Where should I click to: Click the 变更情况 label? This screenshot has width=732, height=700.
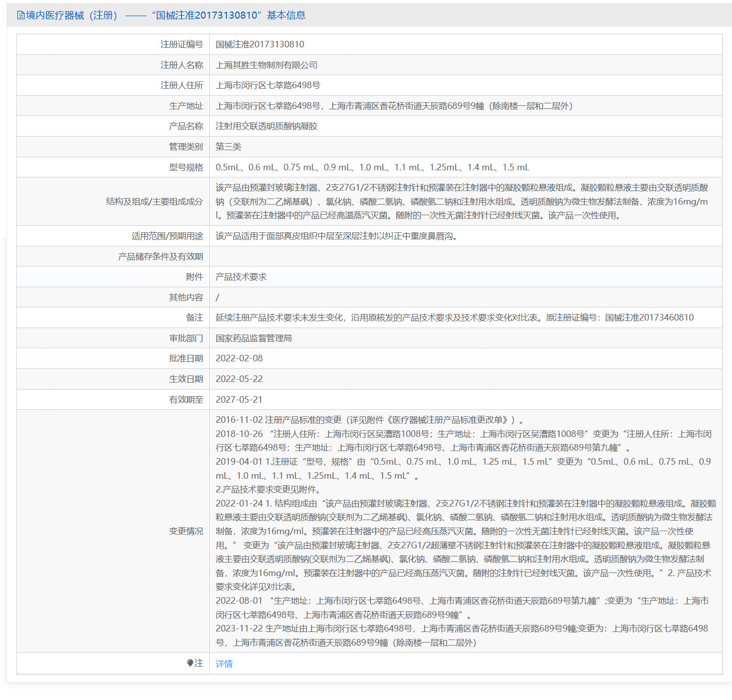(186, 531)
